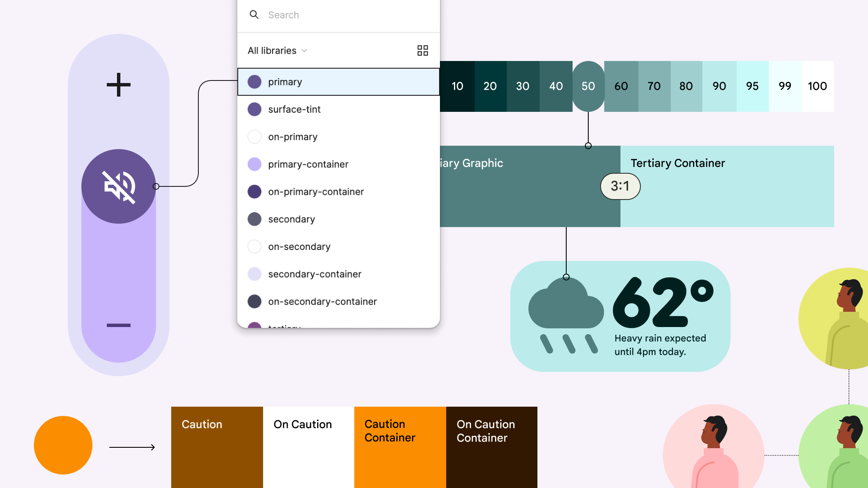Image resolution: width=868 pixels, height=488 pixels.
Task: Click the large orange source circle
Action: [x=63, y=445]
